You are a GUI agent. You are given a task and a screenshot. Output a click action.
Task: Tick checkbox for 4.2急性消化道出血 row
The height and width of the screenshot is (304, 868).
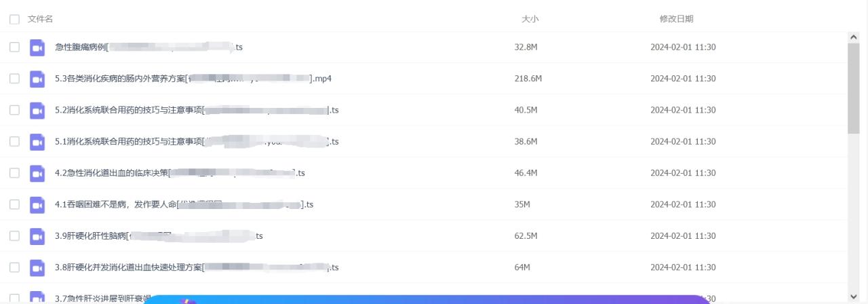[14, 173]
